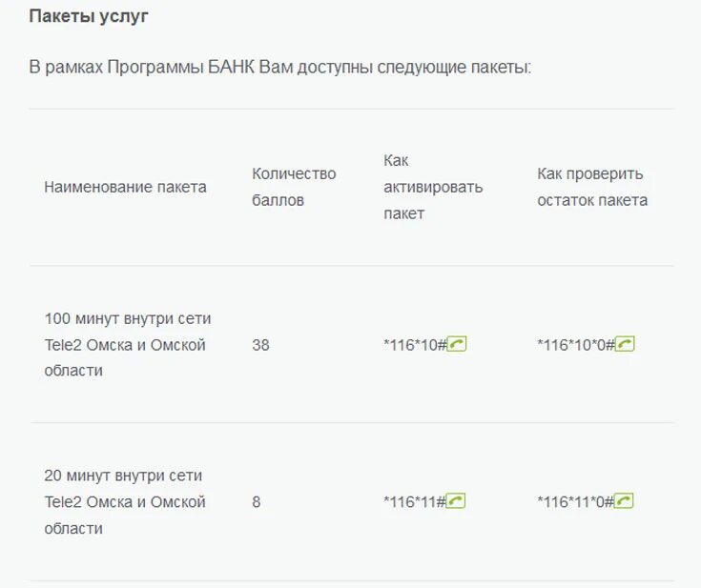Click the word 'БАНК' in intro text
701x588 pixels.
click(232, 68)
